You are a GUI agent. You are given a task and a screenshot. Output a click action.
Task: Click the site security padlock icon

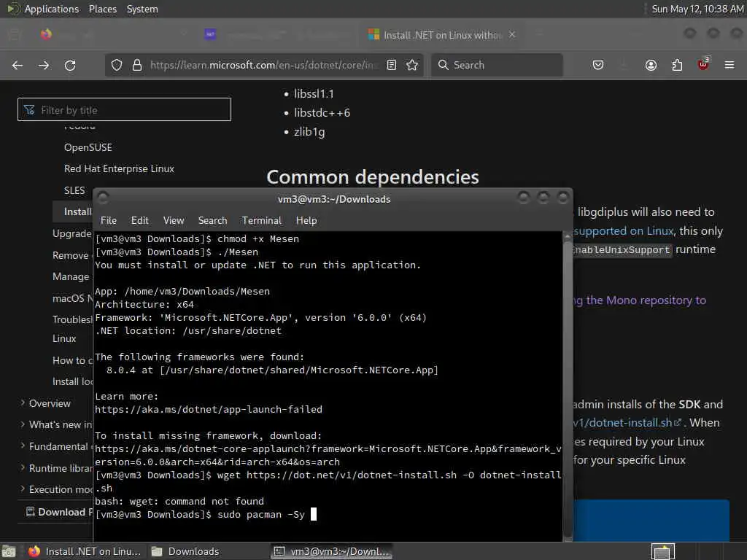136,65
